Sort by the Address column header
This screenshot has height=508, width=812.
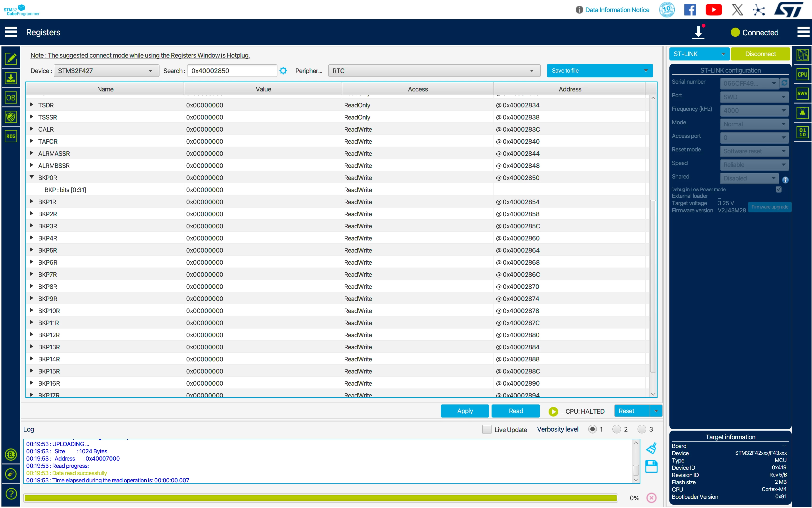pos(570,89)
